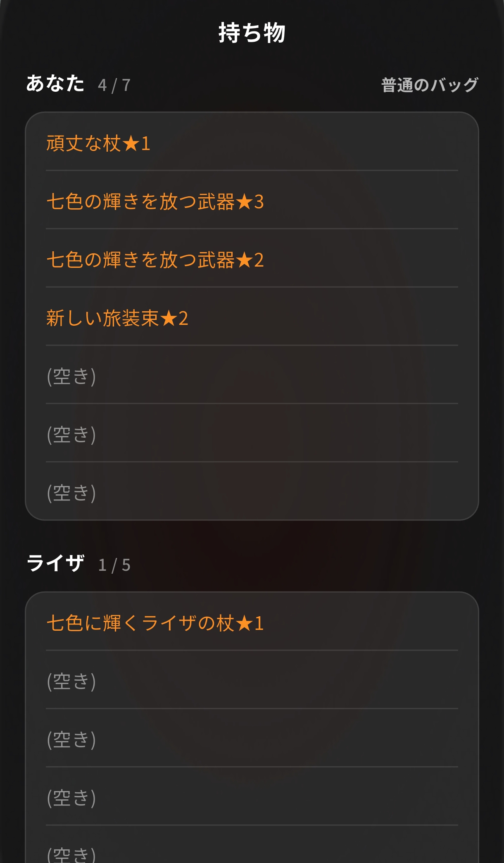Tap the 新しい旅装束★2 item
Viewport: 504px width, 863px height.
252,317
